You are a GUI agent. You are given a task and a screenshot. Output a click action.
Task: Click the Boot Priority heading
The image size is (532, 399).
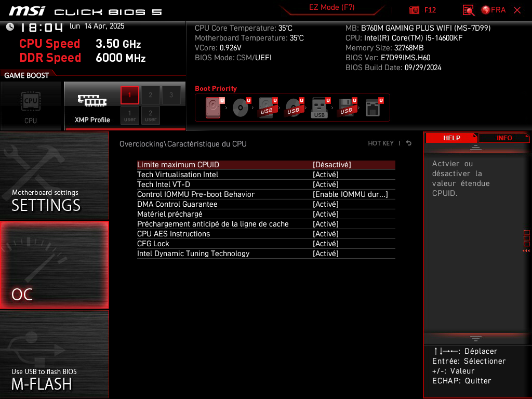click(x=216, y=88)
